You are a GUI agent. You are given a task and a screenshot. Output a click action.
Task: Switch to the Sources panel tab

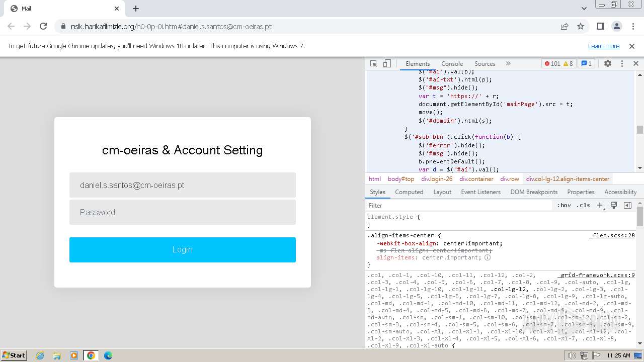click(x=485, y=63)
